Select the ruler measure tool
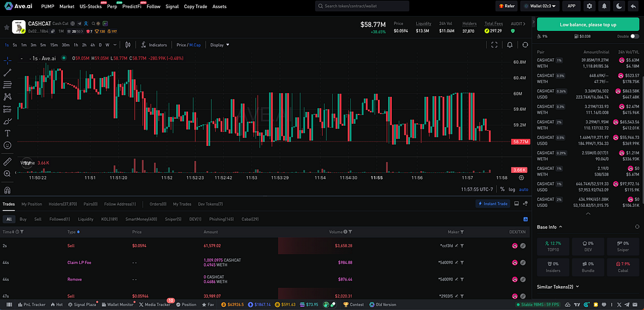The image size is (644, 310). 8,162
